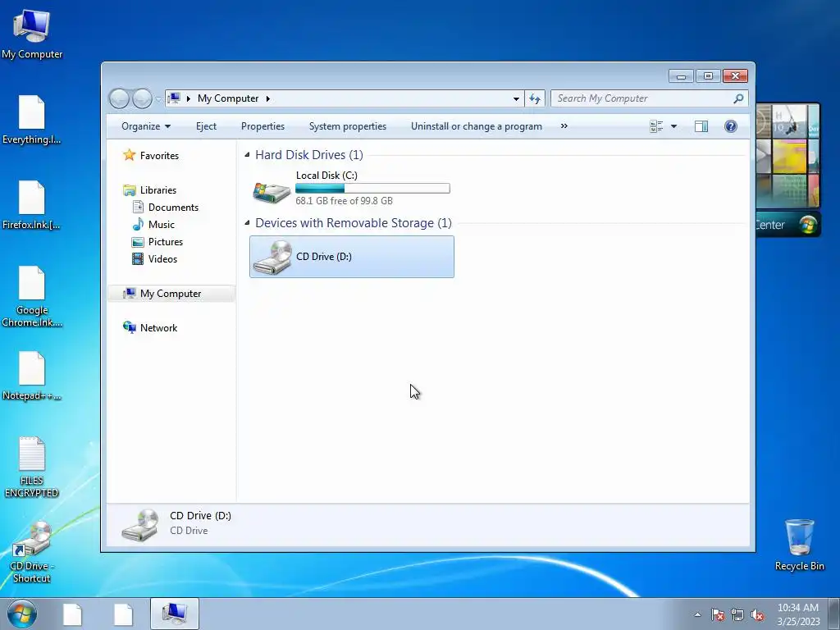This screenshot has width=840, height=630.
Task: Open System properties from toolbar
Action: click(348, 126)
